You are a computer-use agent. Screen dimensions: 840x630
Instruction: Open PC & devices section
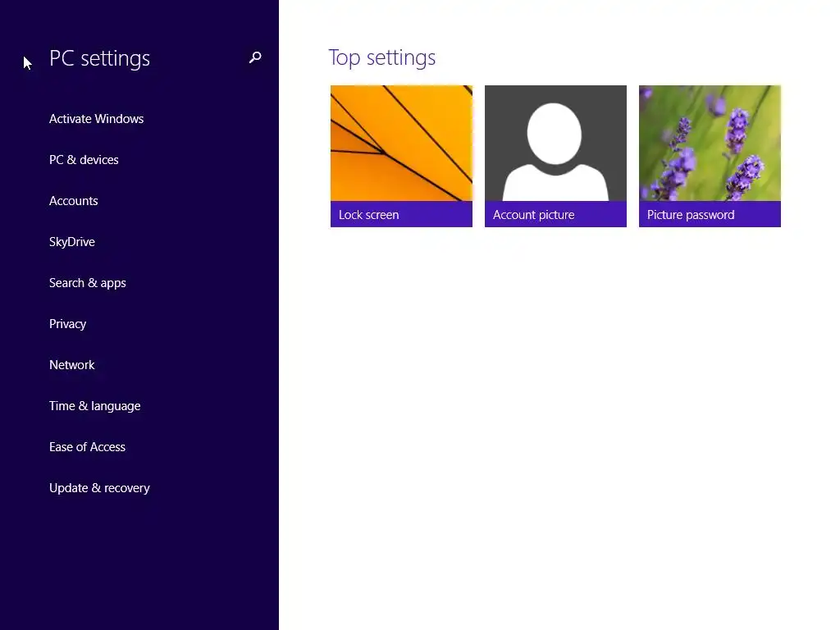click(x=84, y=160)
